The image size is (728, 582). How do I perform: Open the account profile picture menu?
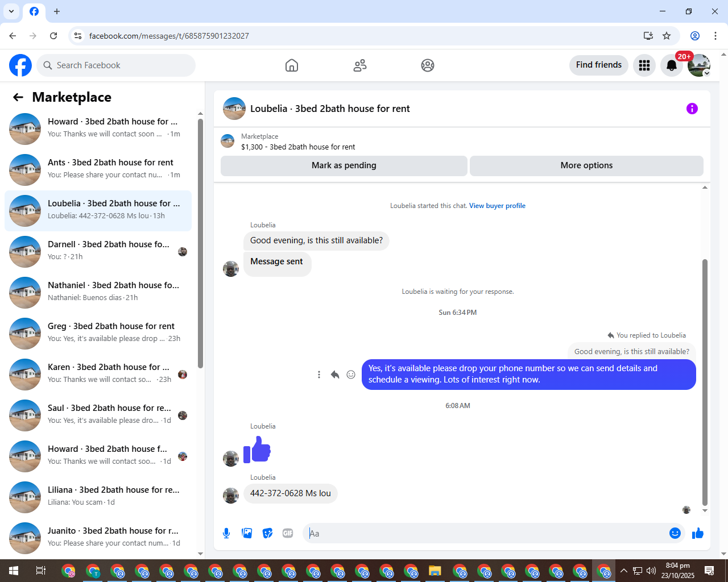(699, 65)
